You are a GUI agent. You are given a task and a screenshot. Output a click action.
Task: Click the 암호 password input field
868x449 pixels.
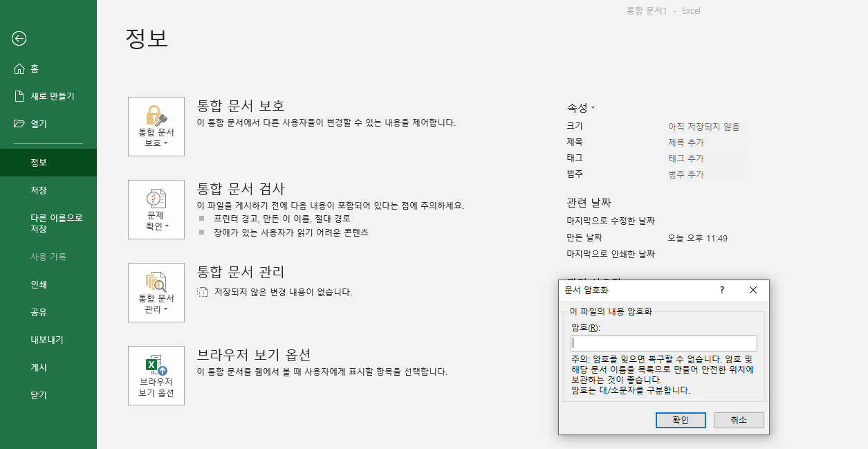pyautogui.click(x=664, y=343)
